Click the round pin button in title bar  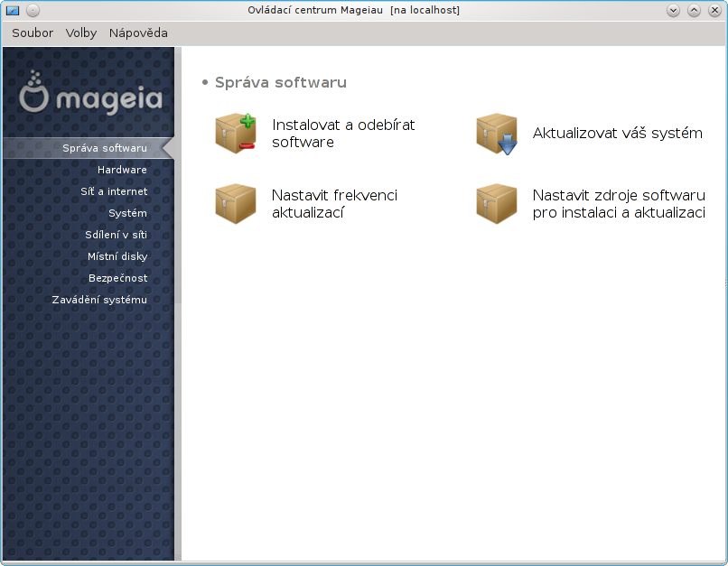click(x=33, y=10)
